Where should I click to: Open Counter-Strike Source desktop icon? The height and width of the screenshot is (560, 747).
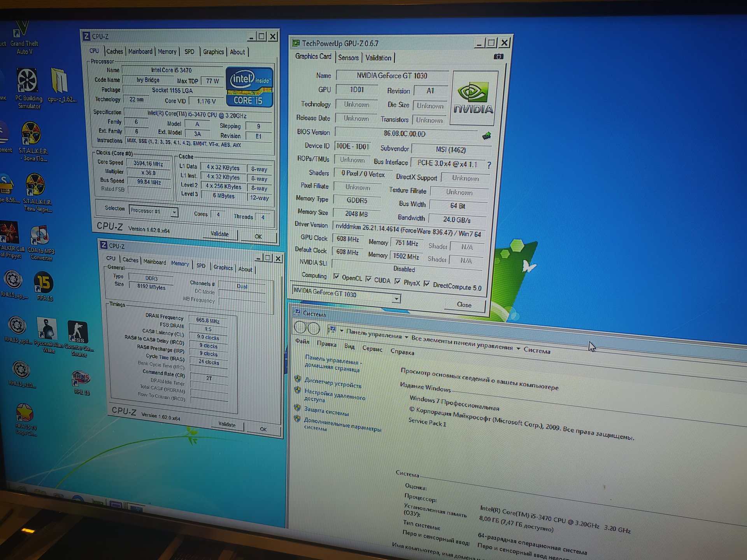[79, 338]
